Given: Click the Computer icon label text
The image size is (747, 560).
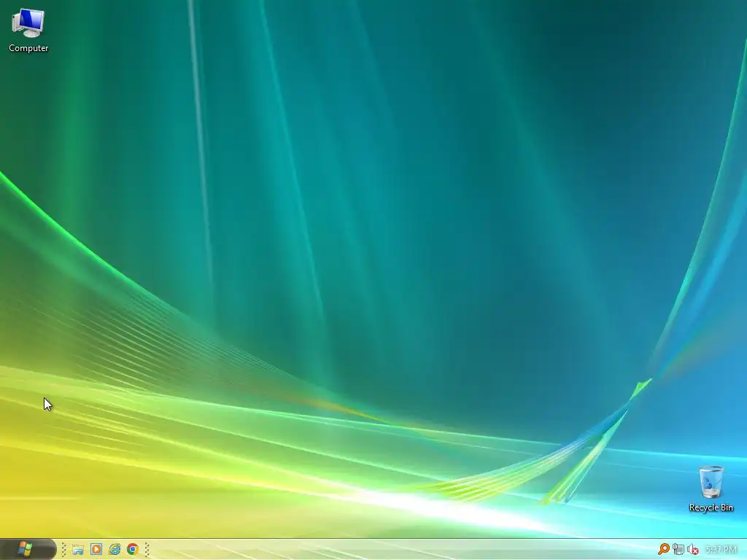Looking at the screenshot, I should click(x=28, y=48).
